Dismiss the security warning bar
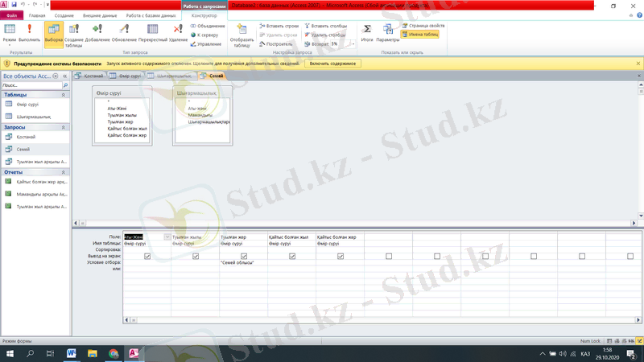Viewport: 644px width, 362px height. pyautogui.click(x=638, y=64)
